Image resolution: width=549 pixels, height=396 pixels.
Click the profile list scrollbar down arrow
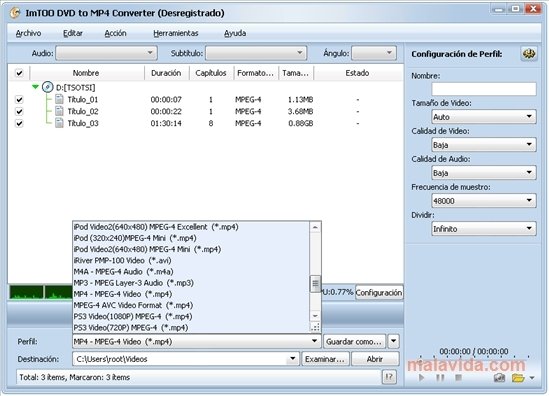point(315,316)
